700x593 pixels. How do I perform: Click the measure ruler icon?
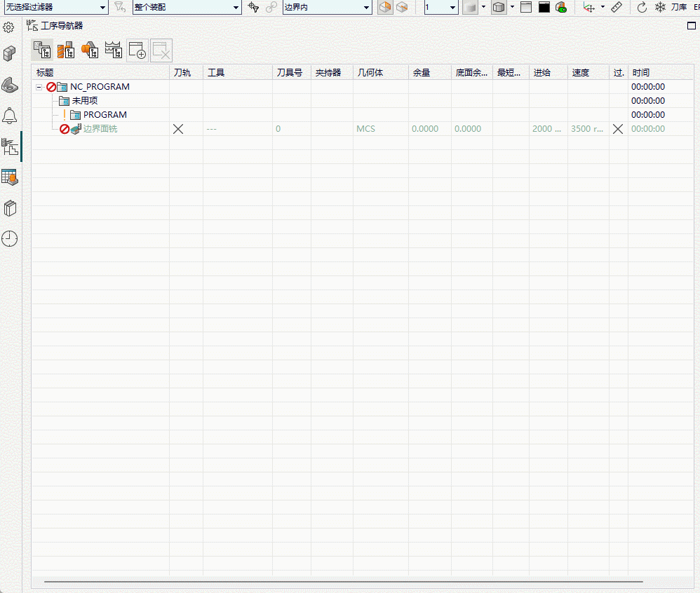click(617, 7)
